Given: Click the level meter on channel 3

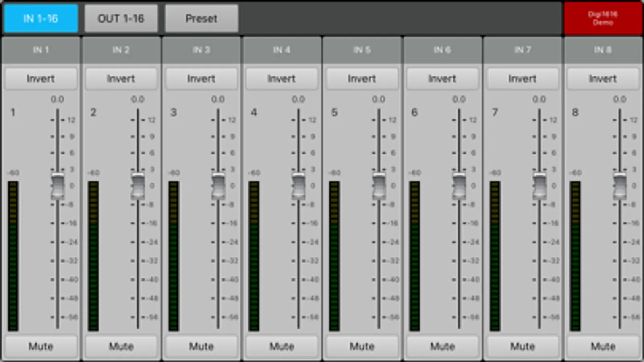Looking at the screenshot, I should point(174,256).
